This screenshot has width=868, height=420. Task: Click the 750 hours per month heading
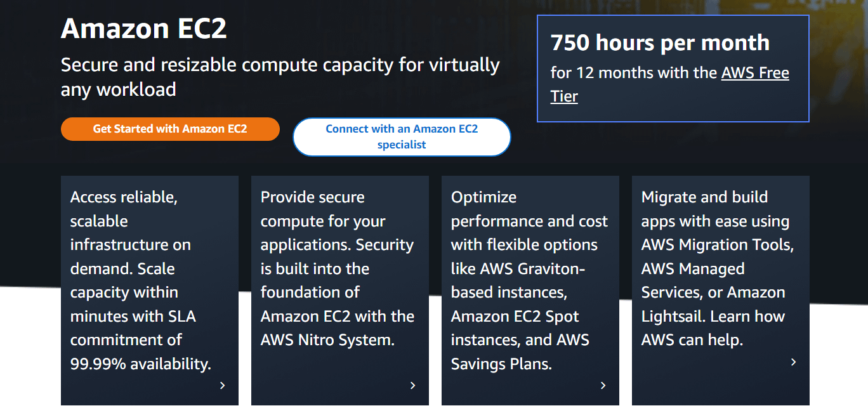(x=660, y=43)
